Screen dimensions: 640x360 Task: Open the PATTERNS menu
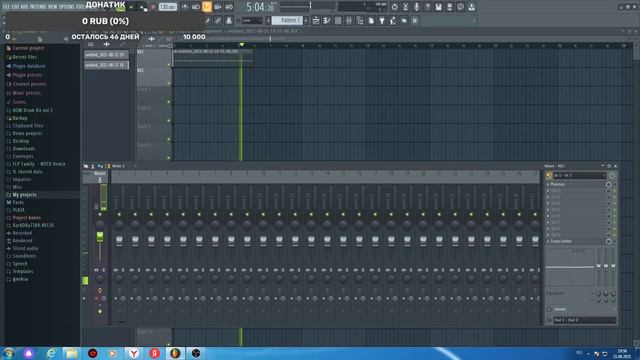coord(38,7)
